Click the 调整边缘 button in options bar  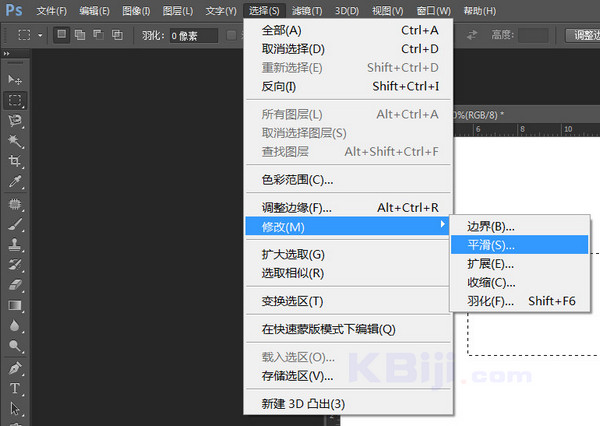tap(582, 35)
